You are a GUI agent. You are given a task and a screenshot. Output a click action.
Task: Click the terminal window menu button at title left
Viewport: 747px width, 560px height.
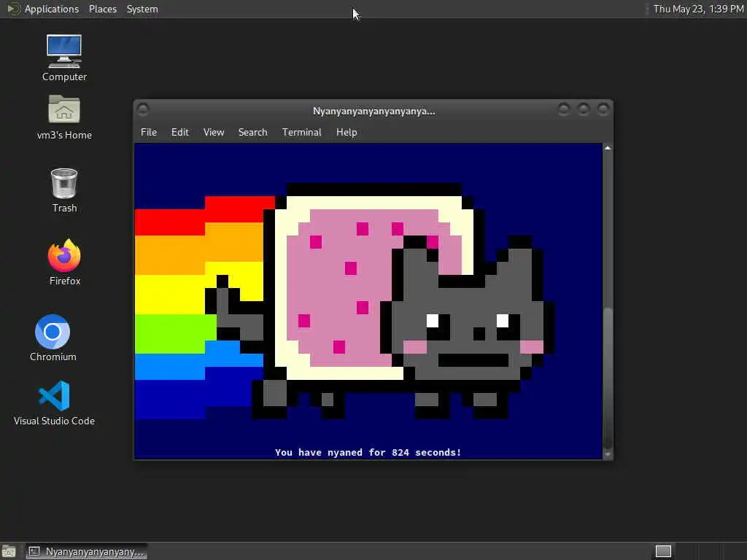(143, 110)
